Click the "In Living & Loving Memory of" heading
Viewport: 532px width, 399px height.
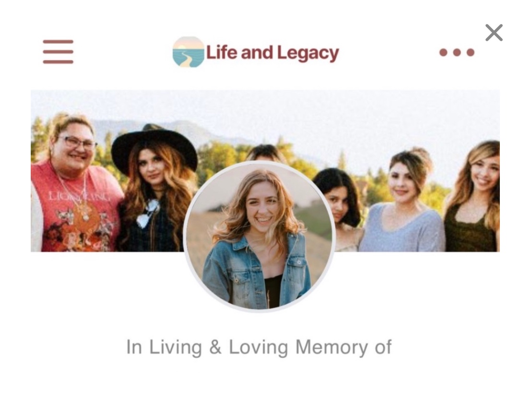tap(259, 347)
